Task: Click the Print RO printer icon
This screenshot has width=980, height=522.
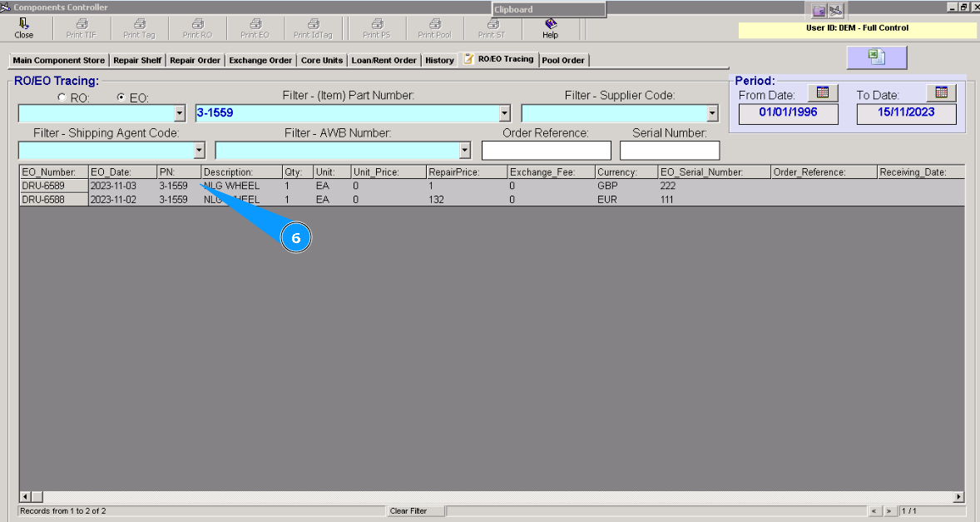Action: (x=197, y=24)
